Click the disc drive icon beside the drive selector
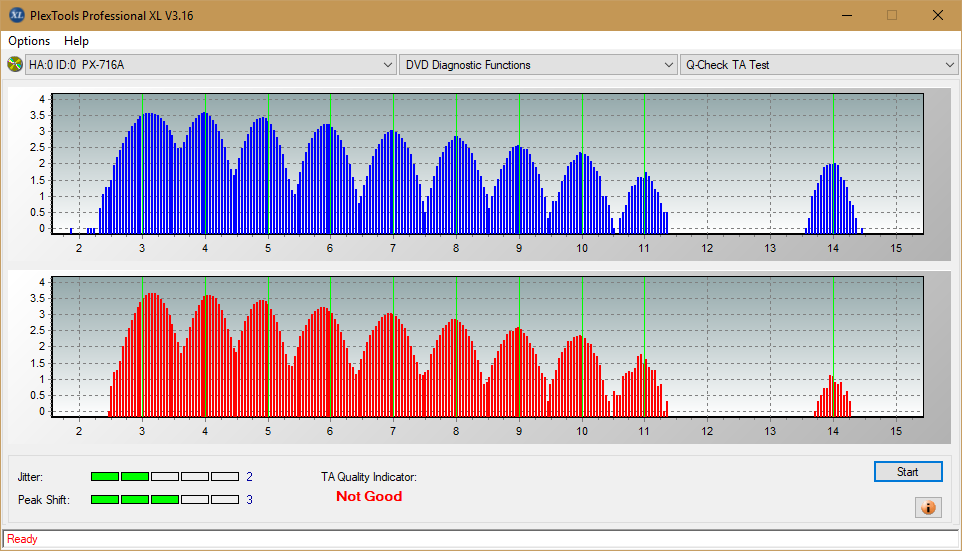 [x=14, y=64]
